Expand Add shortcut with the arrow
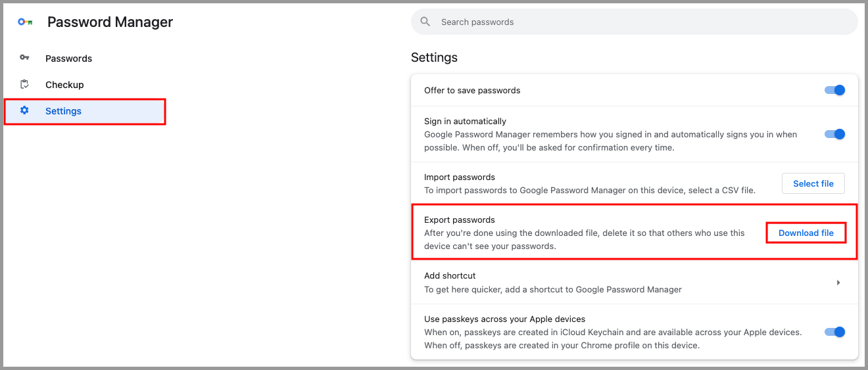 click(838, 283)
